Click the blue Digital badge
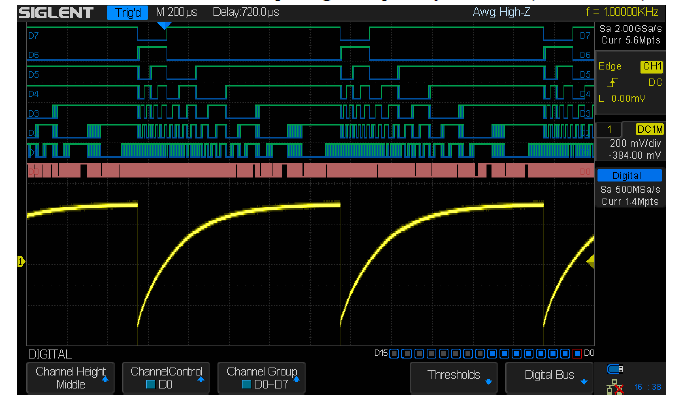The height and width of the screenshot is (402, 688). pyautogui.click(x=629, y=176)
